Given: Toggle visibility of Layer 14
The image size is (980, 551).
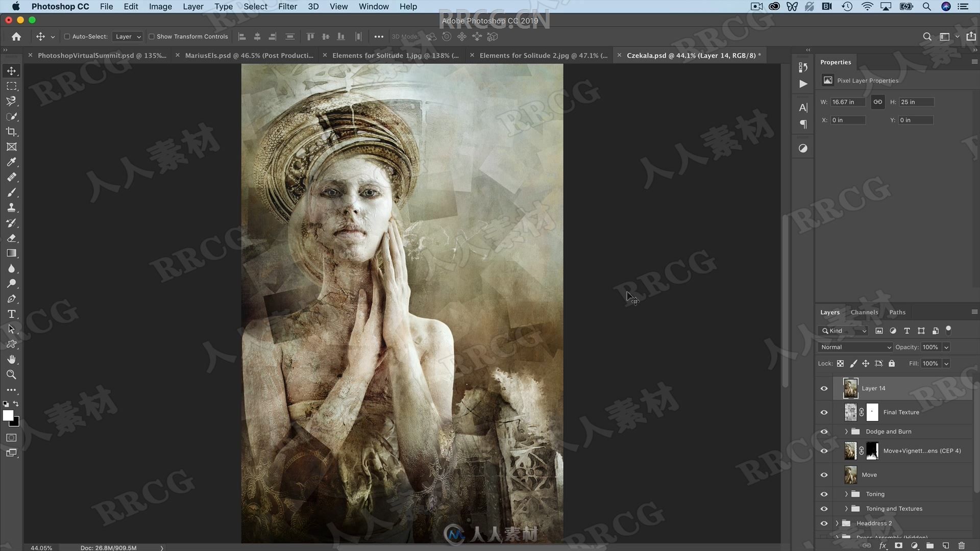Looking at the screenshot, I should [824, 388].
